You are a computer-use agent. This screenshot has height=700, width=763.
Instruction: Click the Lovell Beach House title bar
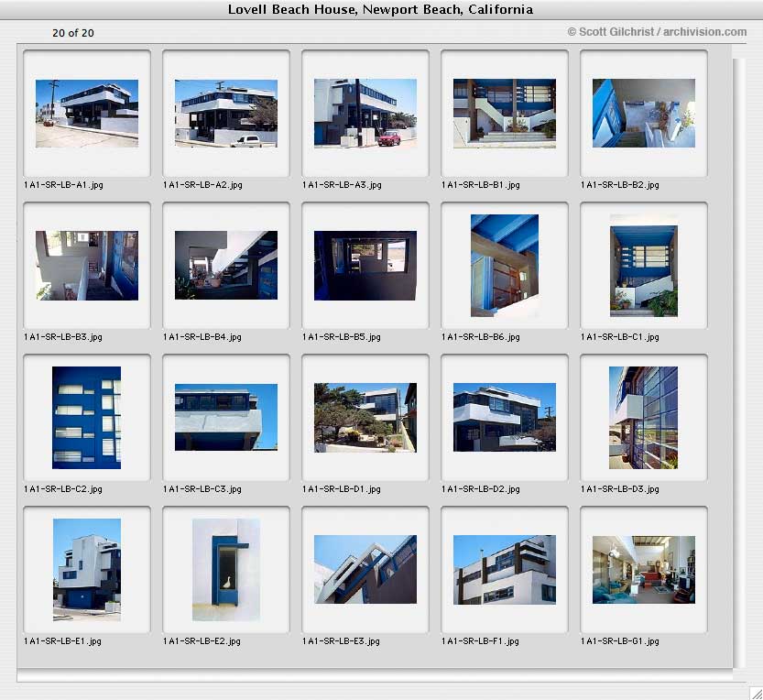coord(380,10)
